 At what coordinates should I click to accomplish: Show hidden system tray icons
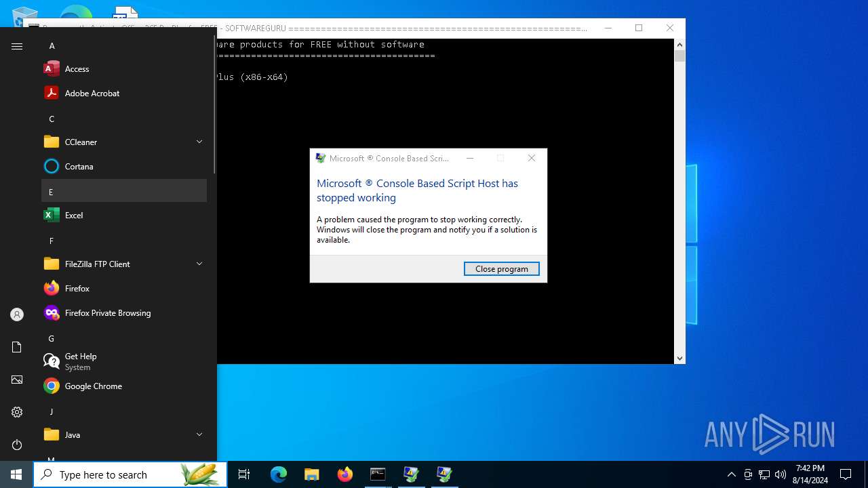point(731,474)
